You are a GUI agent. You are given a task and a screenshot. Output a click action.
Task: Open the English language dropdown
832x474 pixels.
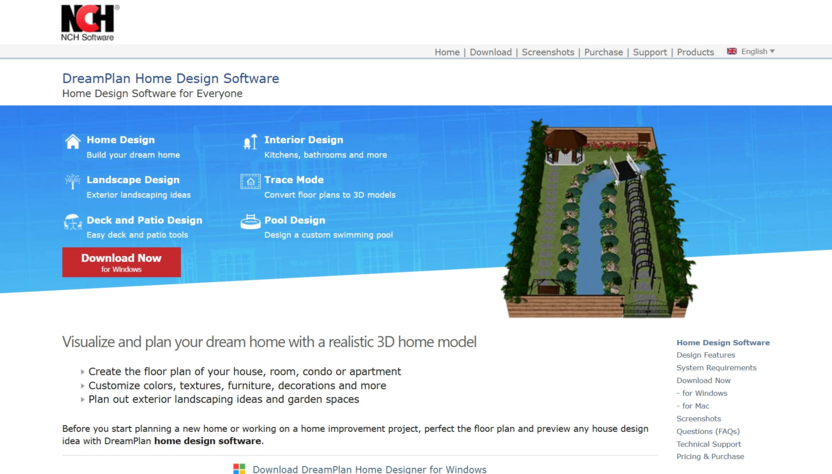pos(758,51)
